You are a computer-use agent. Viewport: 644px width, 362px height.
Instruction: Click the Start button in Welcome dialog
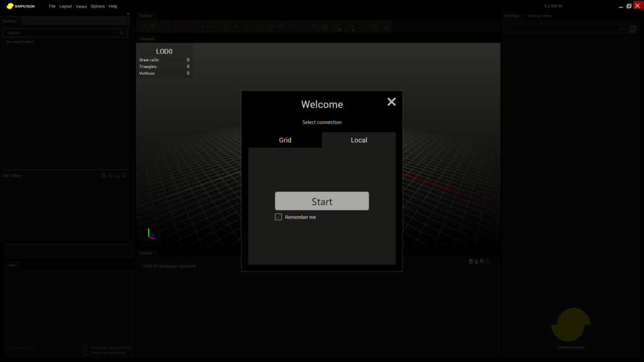click(x=321, y=201)
